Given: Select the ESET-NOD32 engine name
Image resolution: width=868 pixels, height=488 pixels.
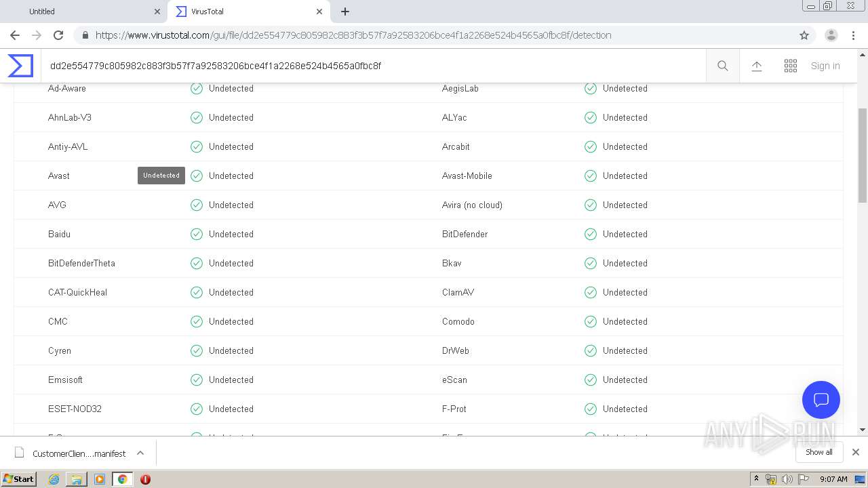Looking at the screenshot, I should [75, 409].
